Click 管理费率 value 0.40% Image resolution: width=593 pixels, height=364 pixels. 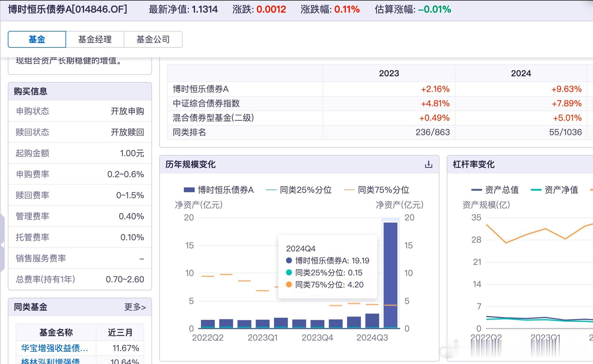pyautogui.click(x=131, y=216)
